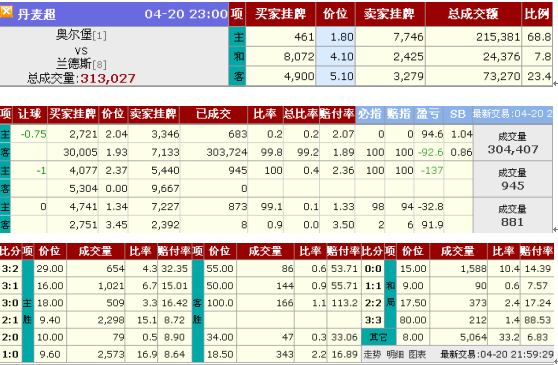Click the teal 主胜 home-win label
The height and width of the screenshot is (365, 558).
click(x=27, y=311)
